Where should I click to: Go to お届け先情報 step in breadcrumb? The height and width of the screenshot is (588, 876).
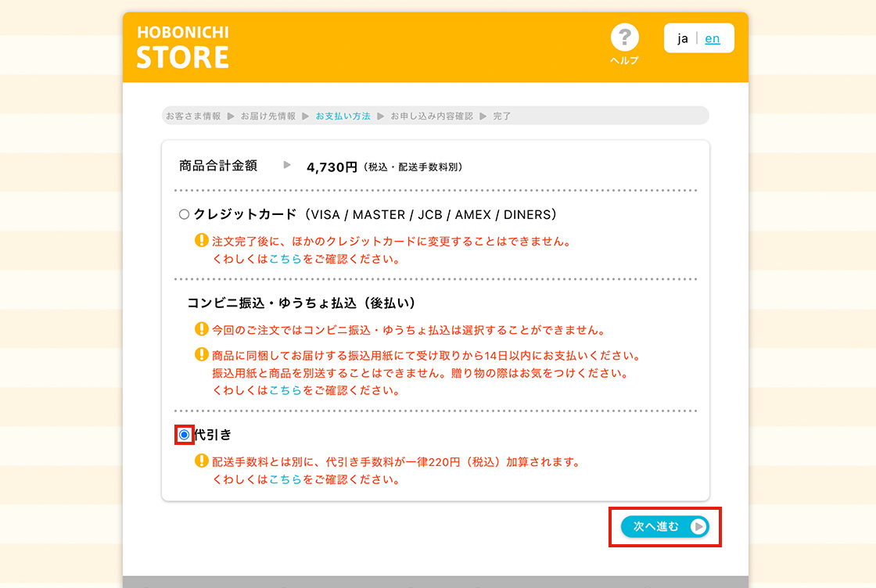click(x=268, y=116)
